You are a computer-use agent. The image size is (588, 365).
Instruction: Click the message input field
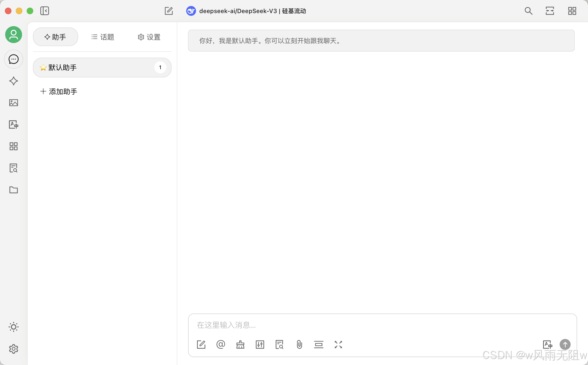pyautogui.click(x=381, y=325)
